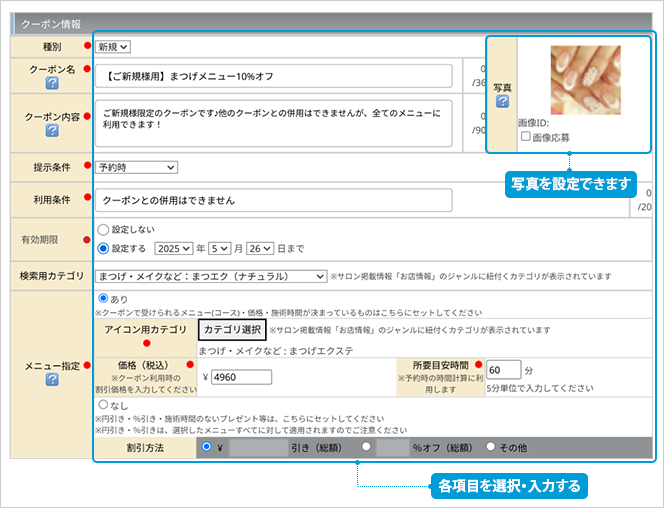Click the nail photo thumbnail
The image size is (664, 508).
point(586,78)
